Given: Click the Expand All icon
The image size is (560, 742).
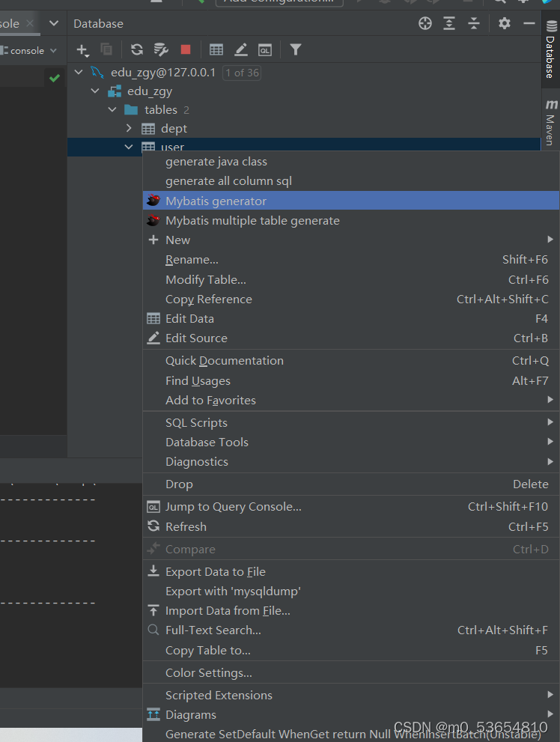Looking at the screenshot, I should [449, 23].
